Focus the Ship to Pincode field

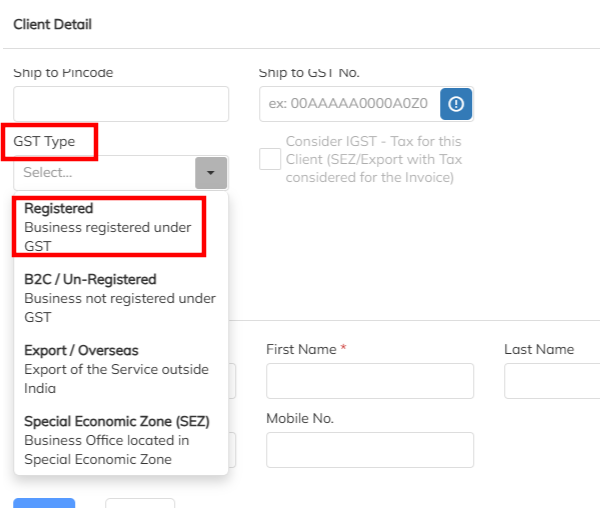click(121, 104)
